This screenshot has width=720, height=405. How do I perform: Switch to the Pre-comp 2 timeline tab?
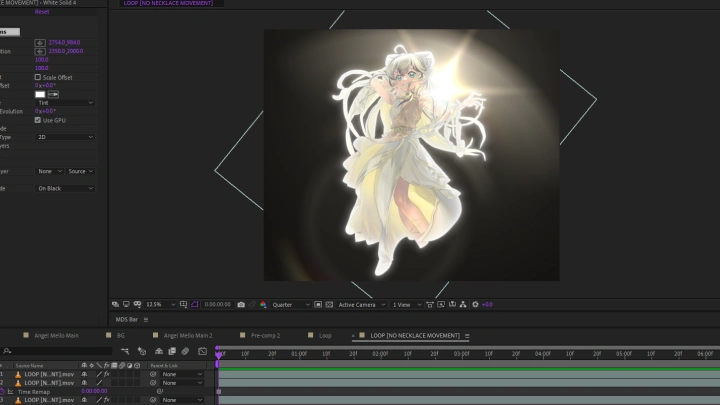(x=265, y=335)
